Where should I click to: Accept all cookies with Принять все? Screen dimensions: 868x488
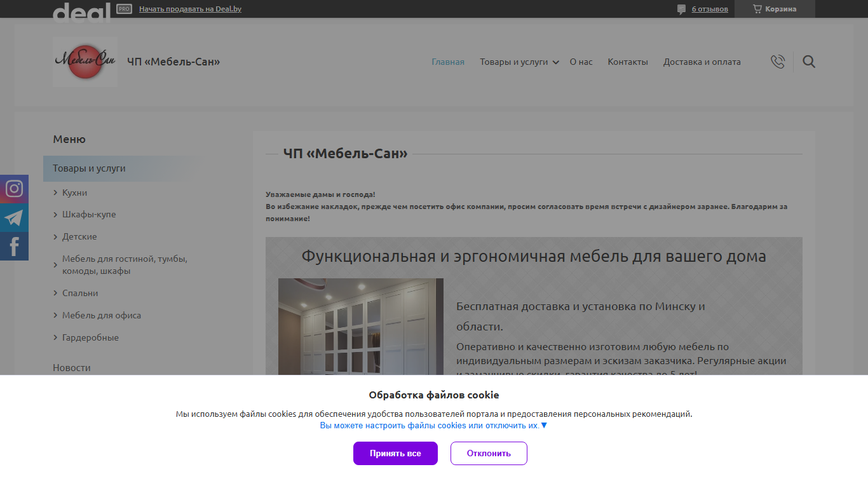click(x=395, y=453)
